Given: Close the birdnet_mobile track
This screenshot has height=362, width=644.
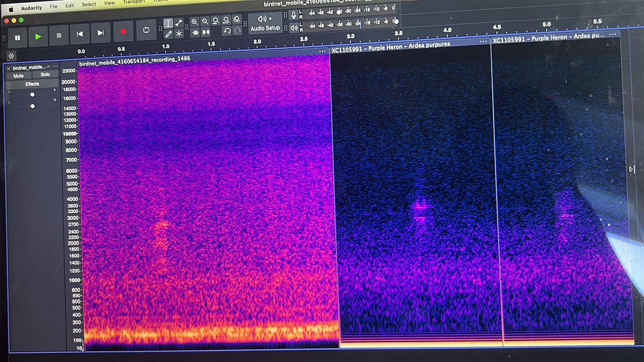Looking at the screenshot, I should pyautogui.click(x=8, y=69).
